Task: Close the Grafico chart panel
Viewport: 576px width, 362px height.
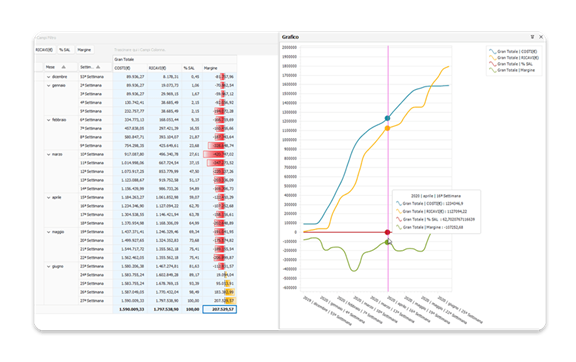Action: 541,37
